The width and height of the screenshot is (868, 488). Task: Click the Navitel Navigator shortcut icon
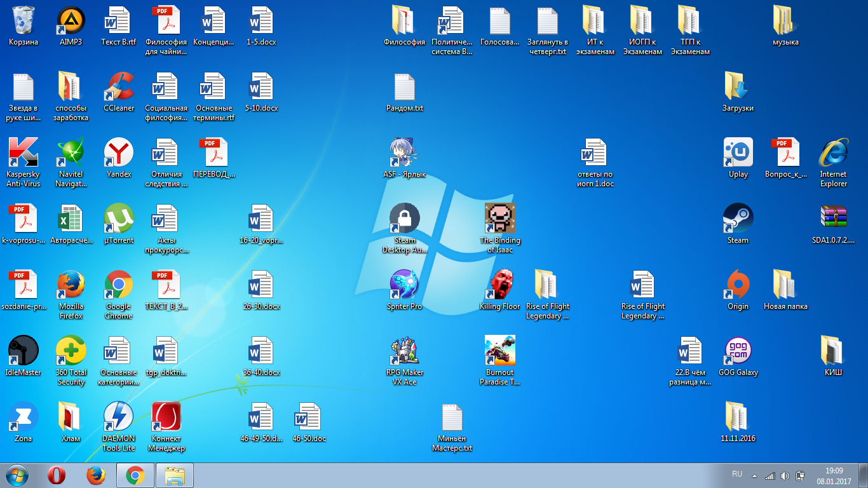71,153
